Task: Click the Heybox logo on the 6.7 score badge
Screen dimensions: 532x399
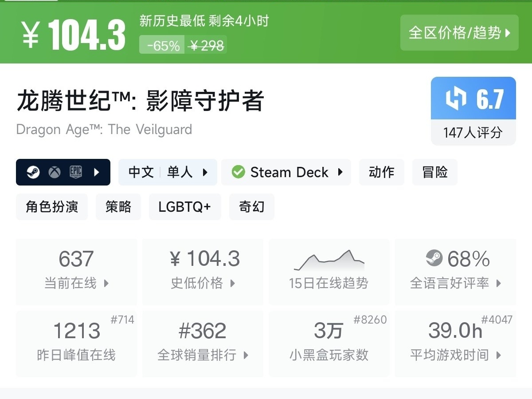Action: coord(456,99)
